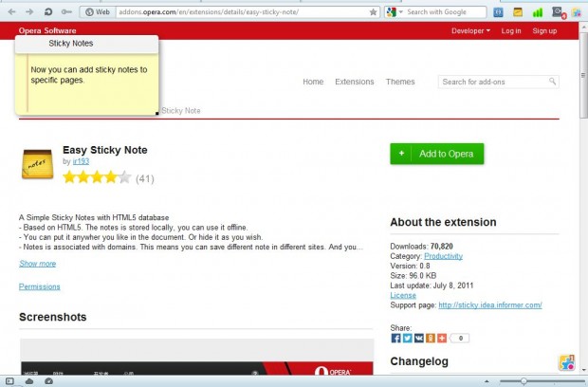This screenshot has height=387, width=588.
Task: Open author ir193 profile link
Action: (81, 161)
